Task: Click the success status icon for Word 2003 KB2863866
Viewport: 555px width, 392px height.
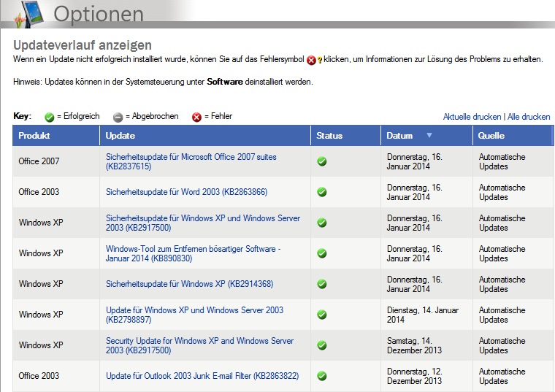Action: [x=322, y=192]
